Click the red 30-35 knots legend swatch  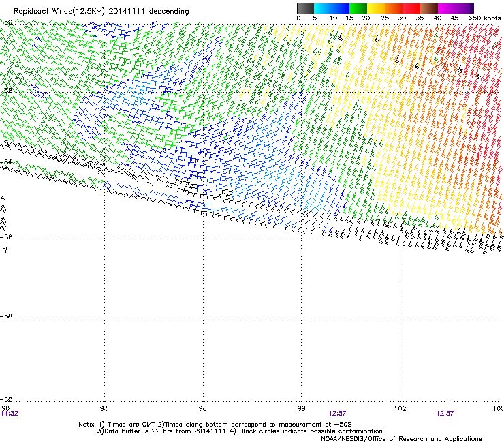click(411, 8)
